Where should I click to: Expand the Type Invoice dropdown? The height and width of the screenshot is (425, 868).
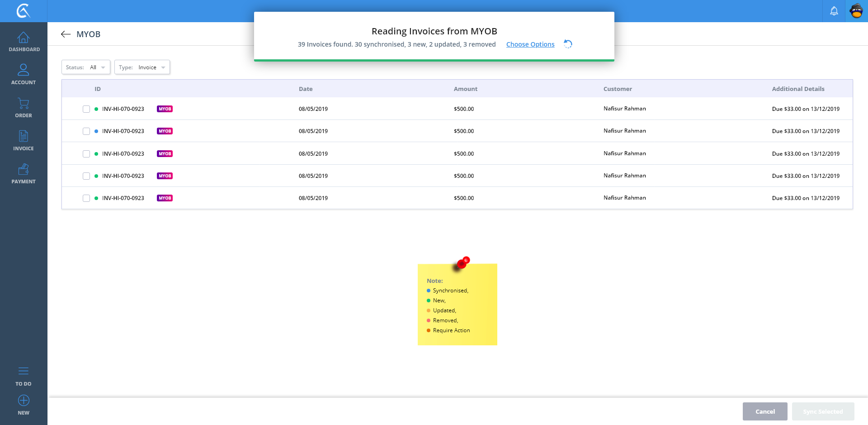(142, 67)
